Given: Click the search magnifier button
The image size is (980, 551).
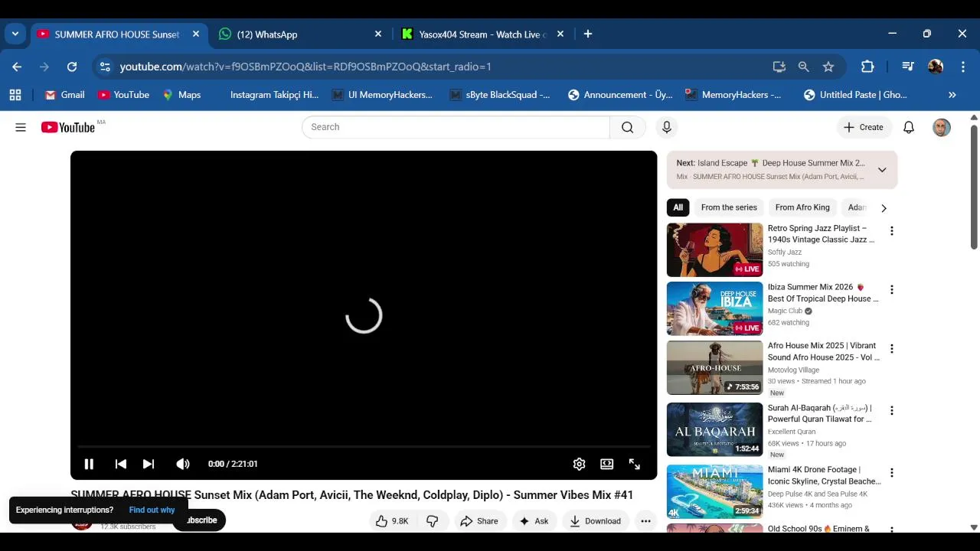Looking at the screenshot, I should click(628, 127).
